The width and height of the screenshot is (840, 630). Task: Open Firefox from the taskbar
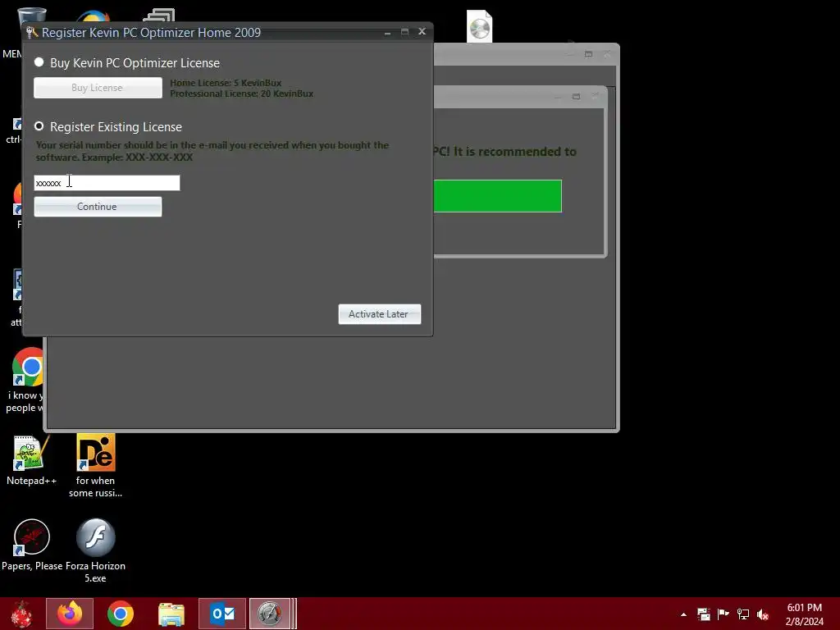pos(70,614)
